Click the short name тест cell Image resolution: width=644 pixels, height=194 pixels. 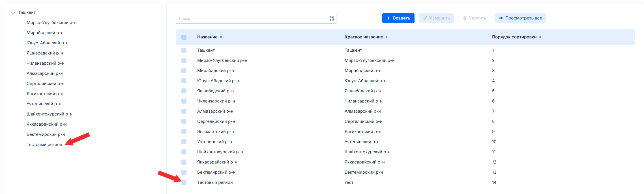pos(349,182)
